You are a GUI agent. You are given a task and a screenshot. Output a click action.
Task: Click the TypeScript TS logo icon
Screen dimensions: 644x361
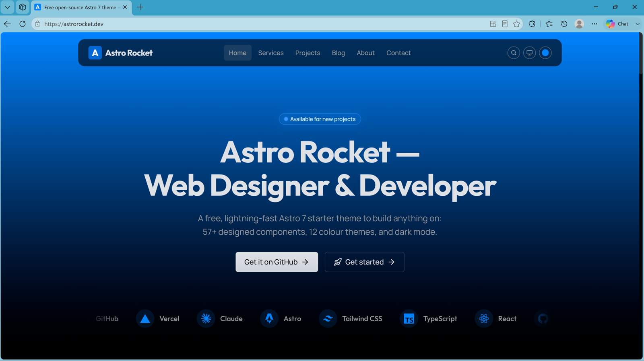409,319
